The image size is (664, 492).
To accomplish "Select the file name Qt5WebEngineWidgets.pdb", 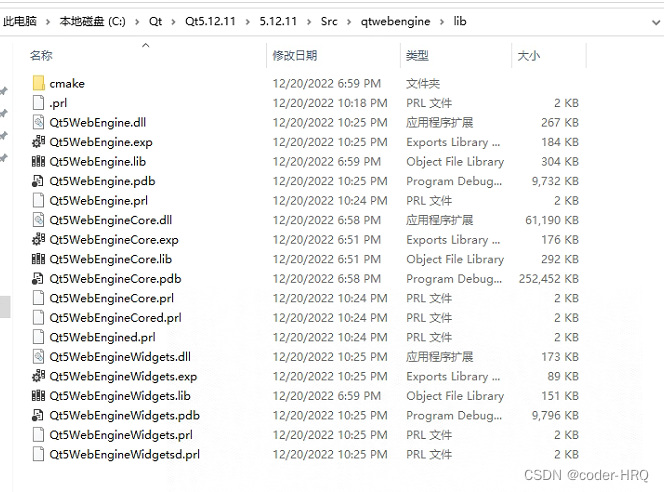I will click(124, 415).
